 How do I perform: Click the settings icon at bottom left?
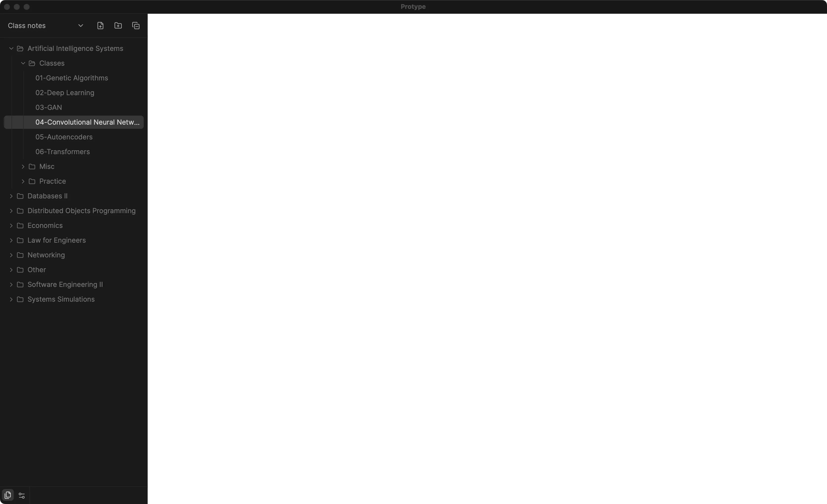point(22,495)
